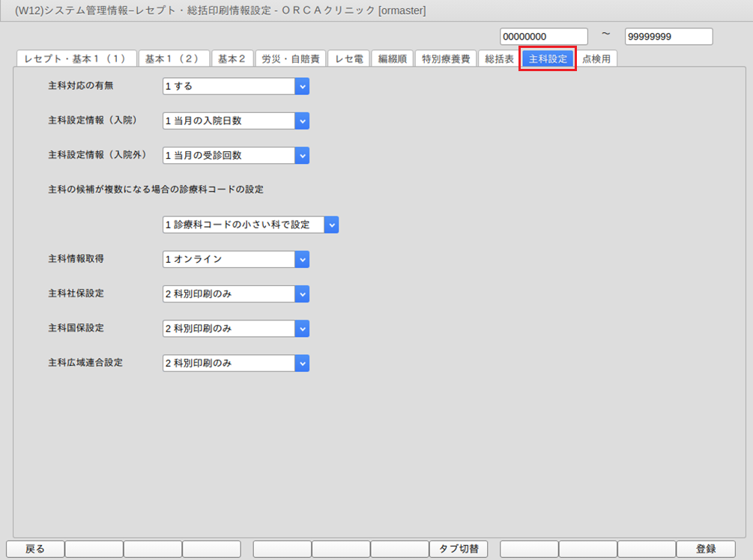Expand the 主科社保設定 dropdown
The width and height of the screenshot is (753, 560).
(x=302, y=293)
